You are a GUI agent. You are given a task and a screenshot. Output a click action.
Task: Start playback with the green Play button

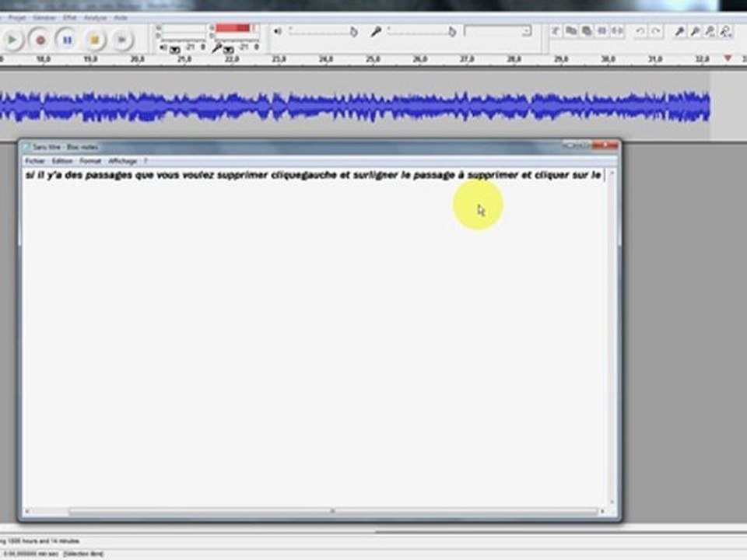[x=12, y=40]
